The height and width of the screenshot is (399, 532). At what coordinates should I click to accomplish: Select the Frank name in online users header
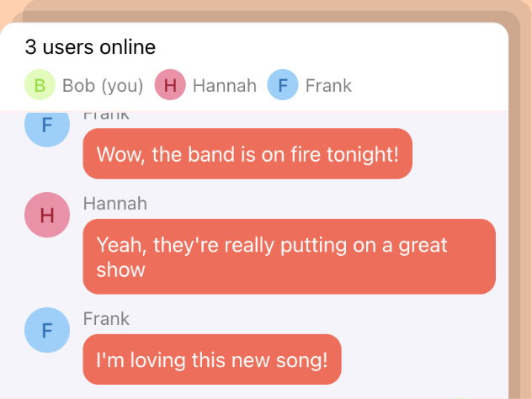(x=328, y=86)
